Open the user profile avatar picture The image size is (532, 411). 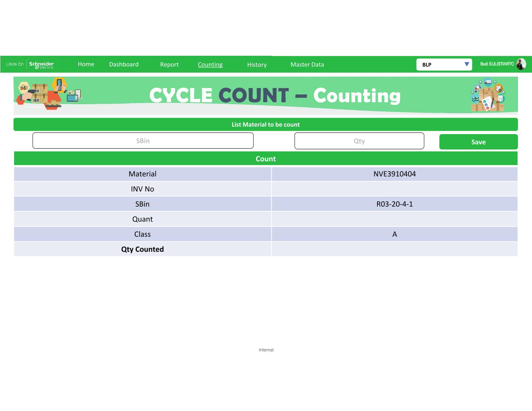coord(521,64)
